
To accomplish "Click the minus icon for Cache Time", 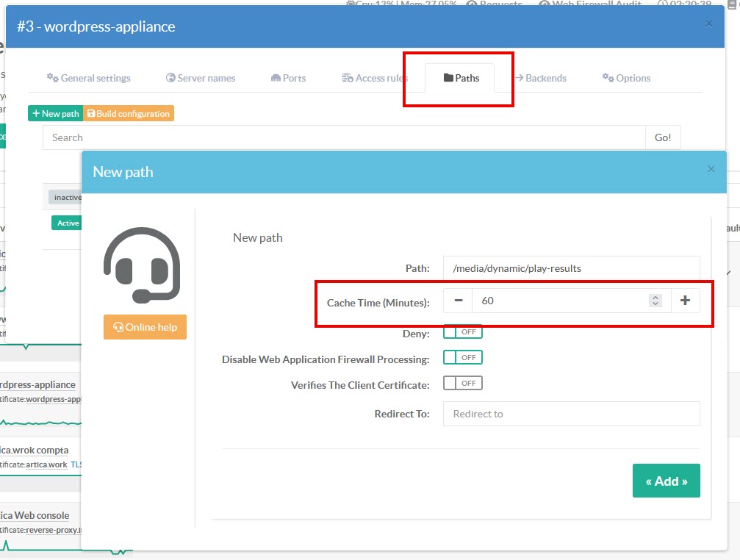I will point(458,301).
